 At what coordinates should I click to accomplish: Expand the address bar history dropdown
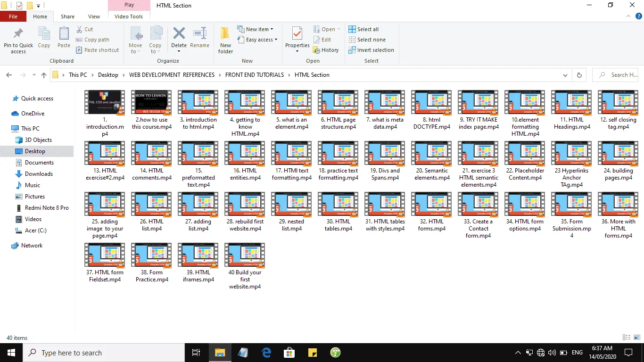click(565, 75)
